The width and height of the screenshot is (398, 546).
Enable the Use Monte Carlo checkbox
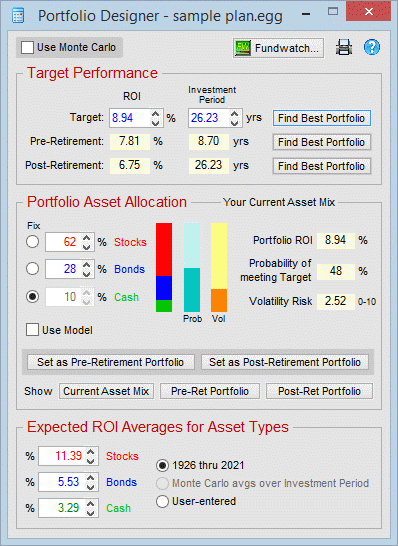tap(28, 48)
